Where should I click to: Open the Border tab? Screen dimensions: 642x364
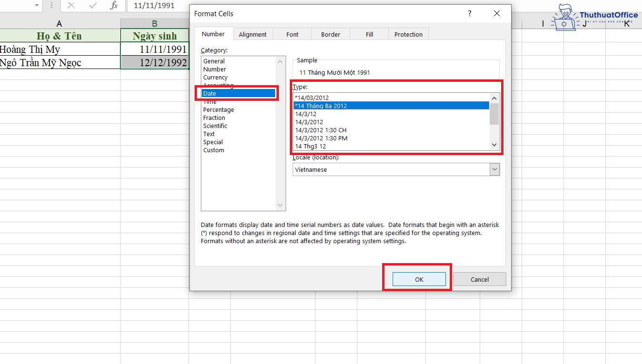pyautogui.click(x=330, y=34)
